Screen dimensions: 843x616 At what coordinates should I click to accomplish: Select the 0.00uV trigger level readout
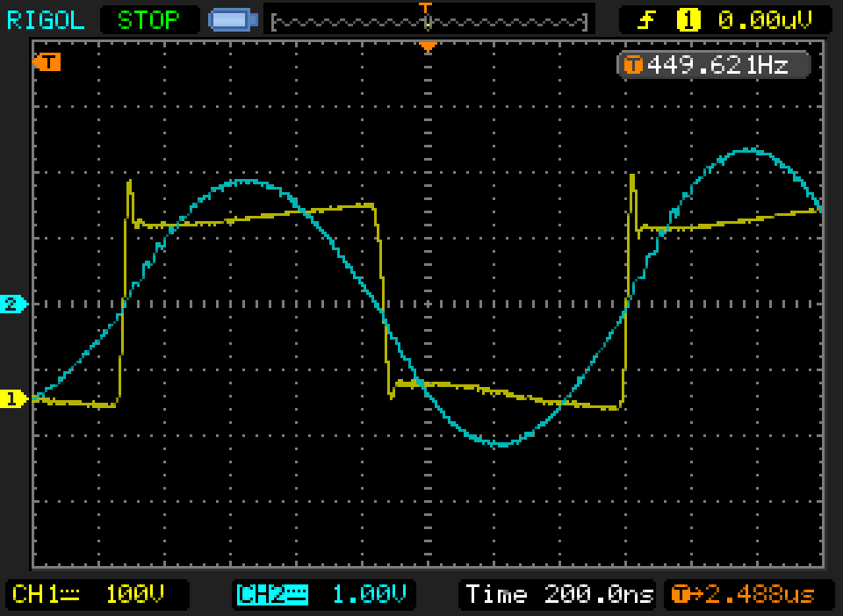pos(763,18)
